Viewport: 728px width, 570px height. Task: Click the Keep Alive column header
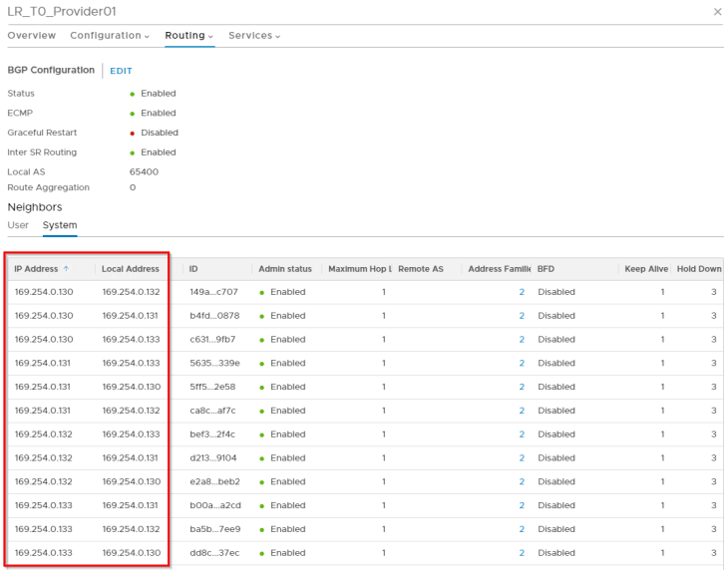tap(644, 269)
